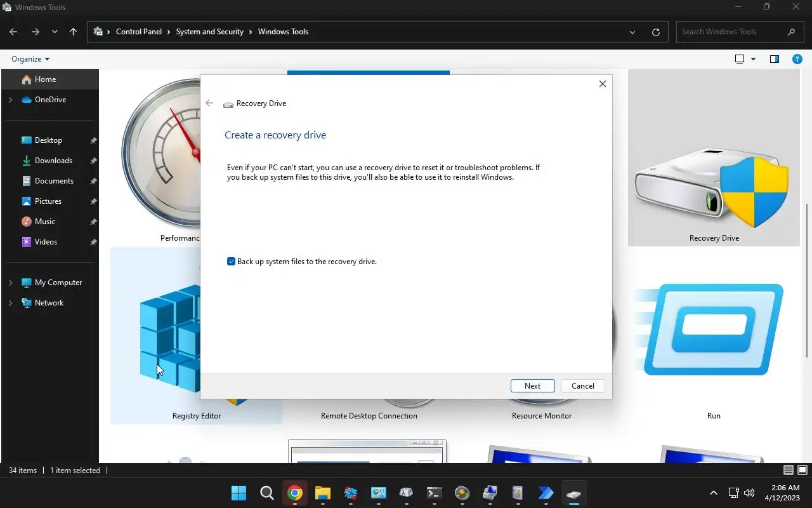Switch to large icons view in status bar
This screenshot has height=508, width=812.
tap(802, 471)
